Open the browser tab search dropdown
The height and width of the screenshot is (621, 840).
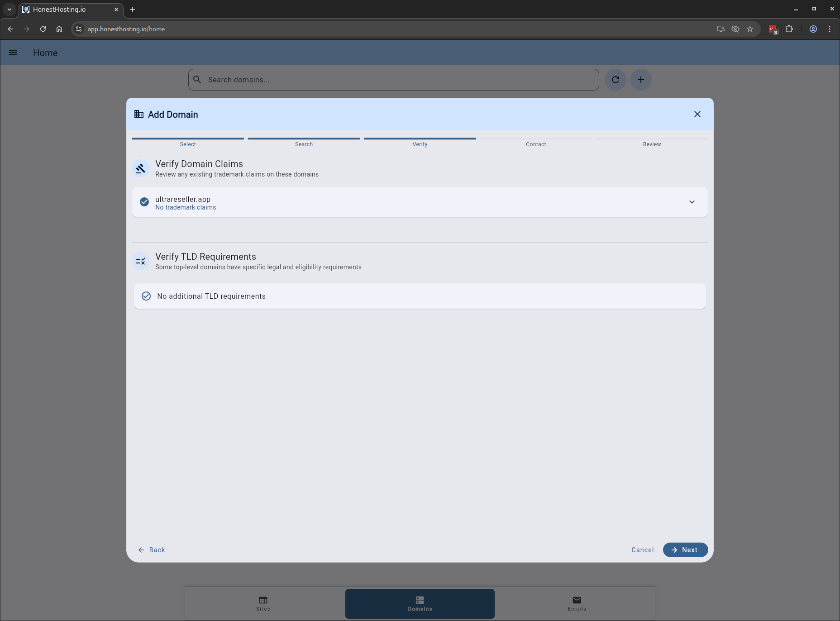click(x=10, y=10)
